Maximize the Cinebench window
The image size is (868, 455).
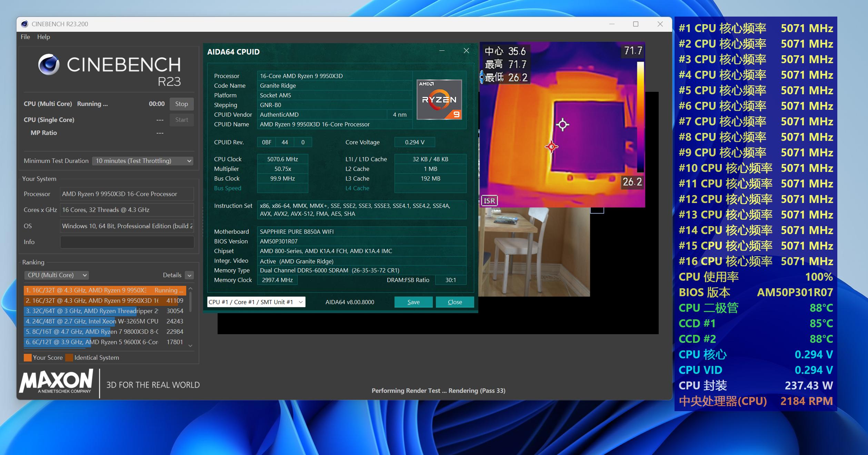[x=636, y=24]
